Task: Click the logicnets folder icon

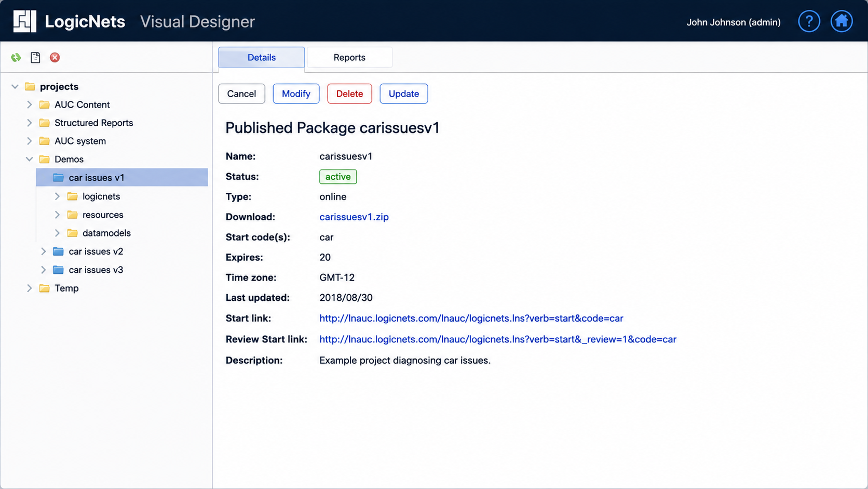Action: (73, 196)
